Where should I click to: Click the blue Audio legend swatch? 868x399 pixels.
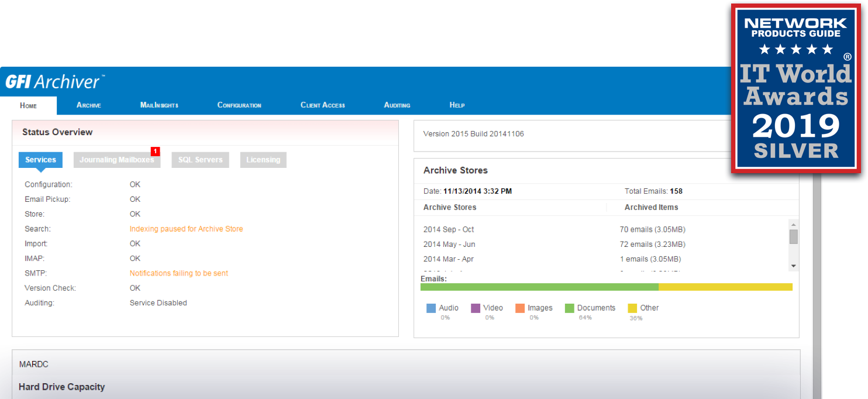pos(431,308)
